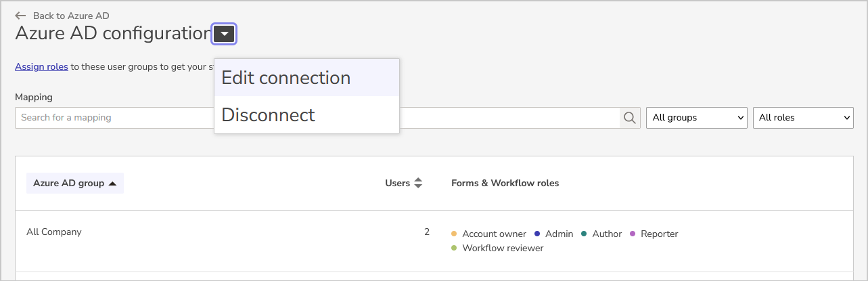The image size is (868, 281).
Task: Focus the Search for a mapping field
Action: click(x=317, y=118)
